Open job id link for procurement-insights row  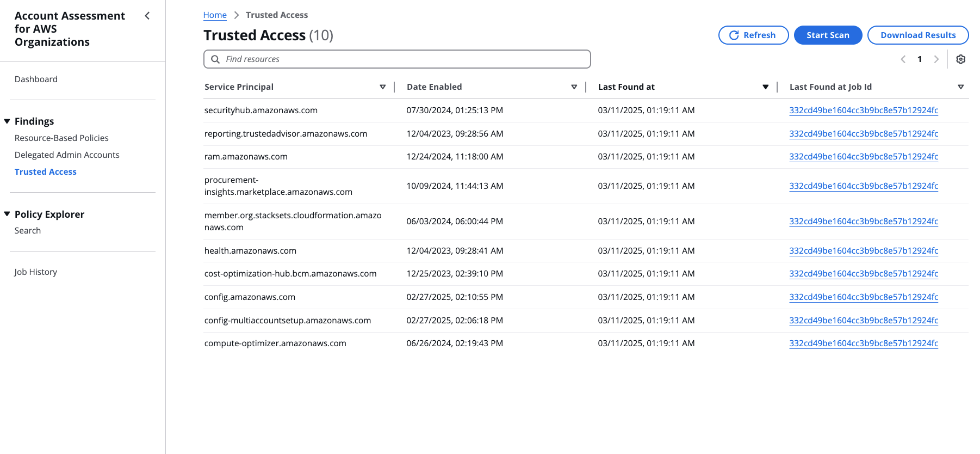(x=864, y=186)
